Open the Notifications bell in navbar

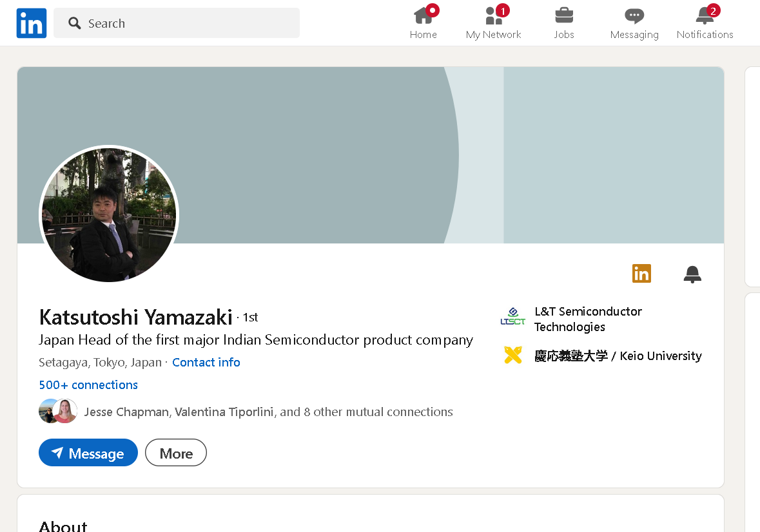(705, 16)
